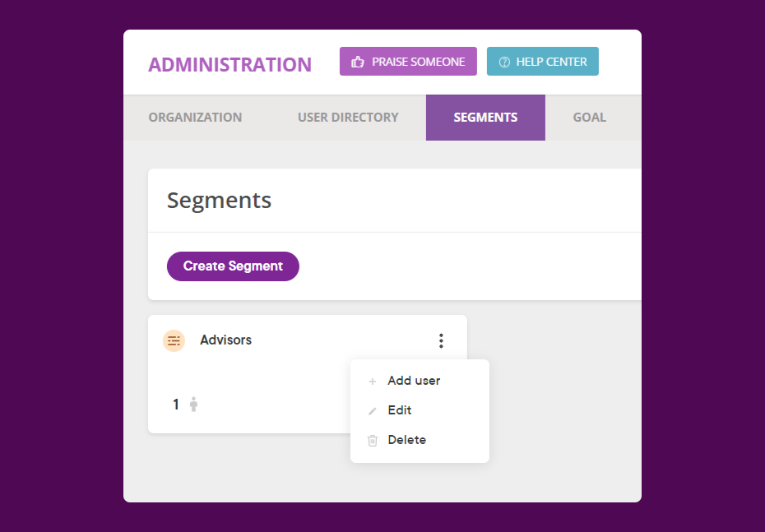
Task: Click the trash icon next to Delete
Action: [373, 441]
